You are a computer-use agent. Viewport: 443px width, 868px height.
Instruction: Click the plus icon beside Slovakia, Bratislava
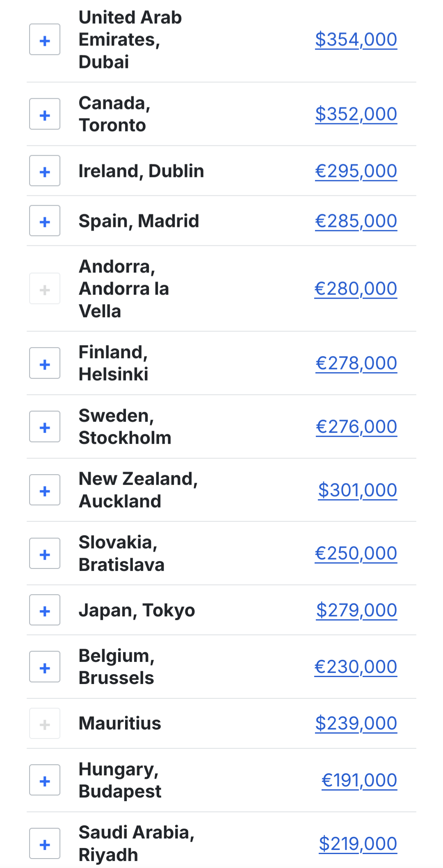[45, 554]
